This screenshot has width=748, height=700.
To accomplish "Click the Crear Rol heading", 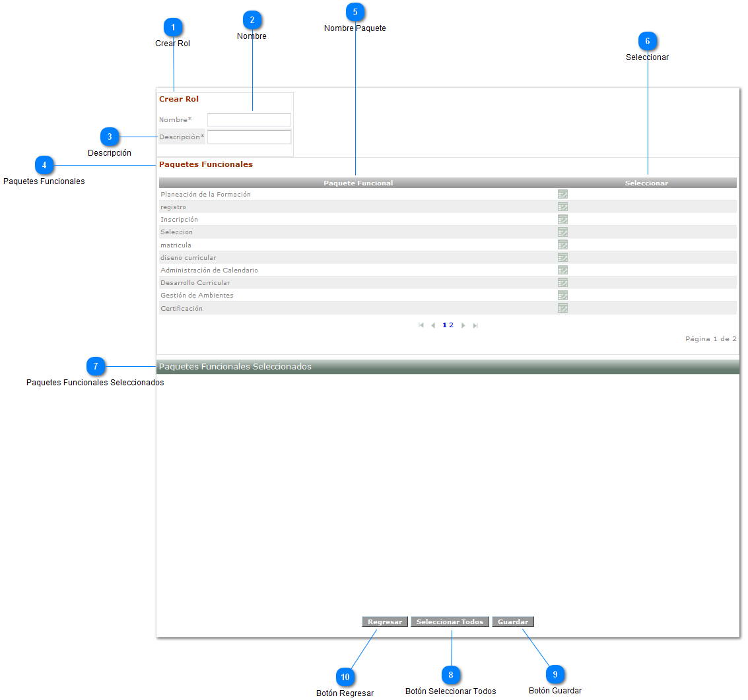I will pos(179,99).
